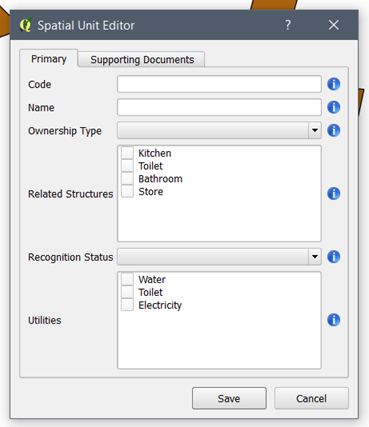Cancel the Spatial Unit Editor dialog
This screenshot has width=369, height=427.
311,398
